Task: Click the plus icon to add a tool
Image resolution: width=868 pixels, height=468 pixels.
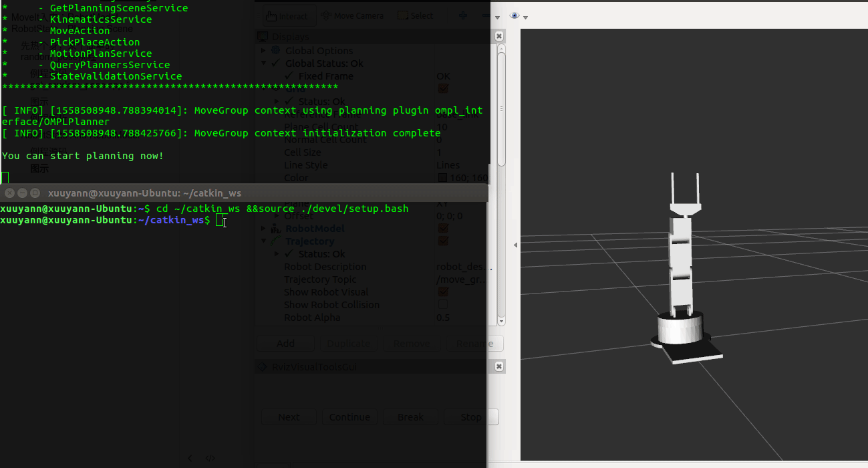Action: tap(463, 15)
